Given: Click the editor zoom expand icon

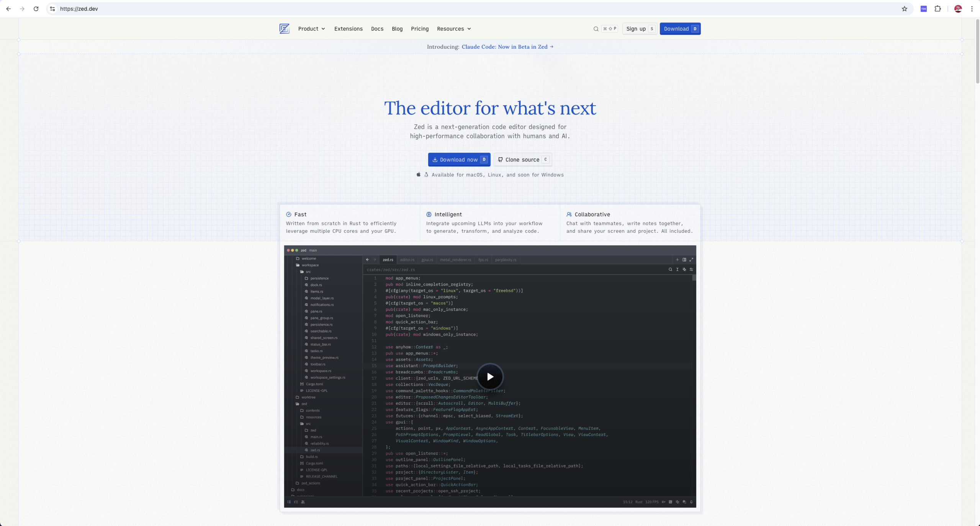Looking at the screenshot, I should coord(691,260).
